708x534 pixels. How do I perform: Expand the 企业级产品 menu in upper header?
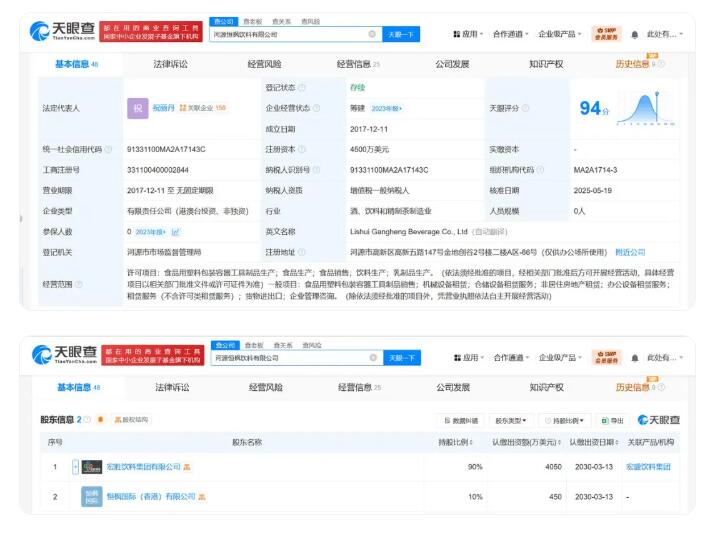tap(561, 34)
